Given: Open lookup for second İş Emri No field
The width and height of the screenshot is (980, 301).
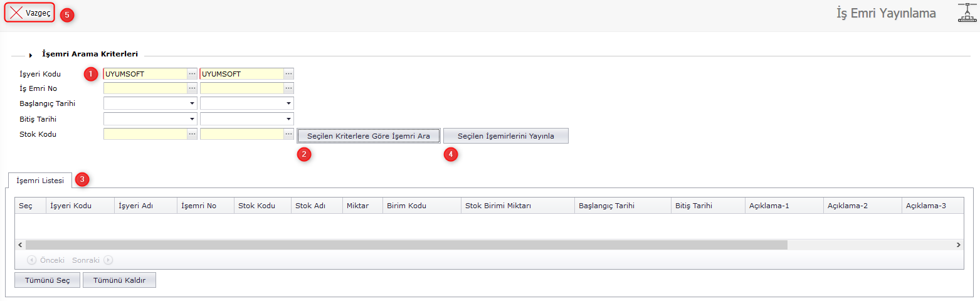Looking at the screenshot, I should pyautogui.click(x=288, y=89).
